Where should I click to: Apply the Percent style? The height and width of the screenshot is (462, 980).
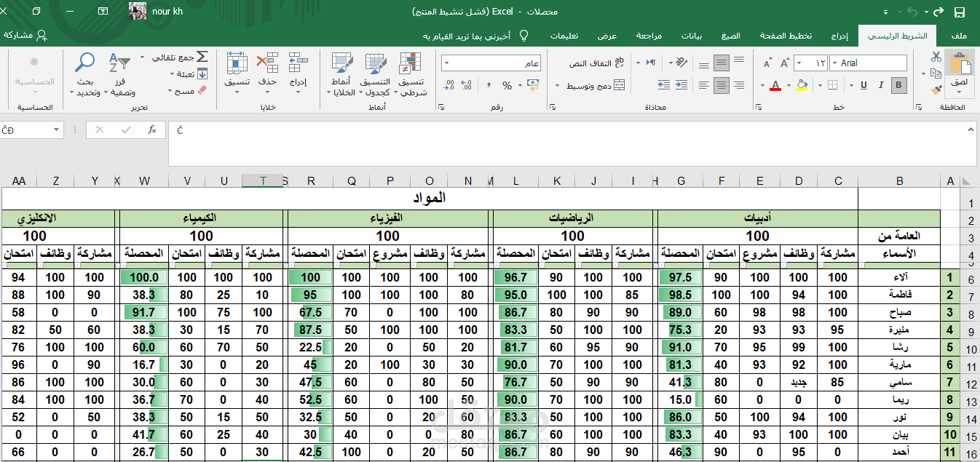(507, 86)
